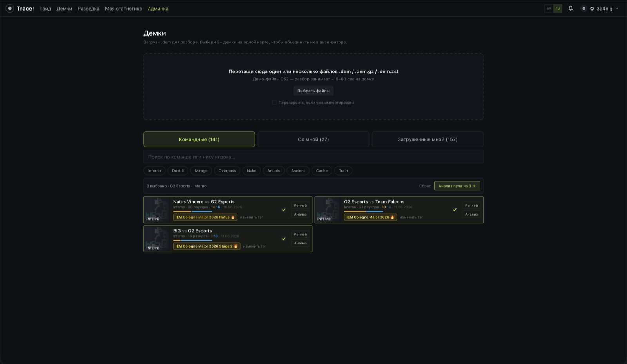Enable the re-parse if already imported checkbox

[274, 103]
